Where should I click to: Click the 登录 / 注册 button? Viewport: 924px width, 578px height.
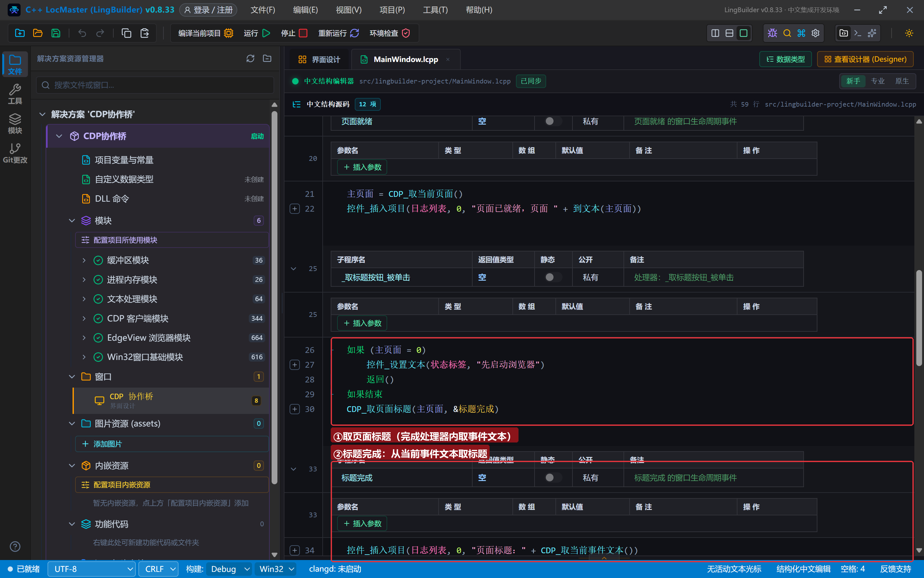(x=208, y=10)
